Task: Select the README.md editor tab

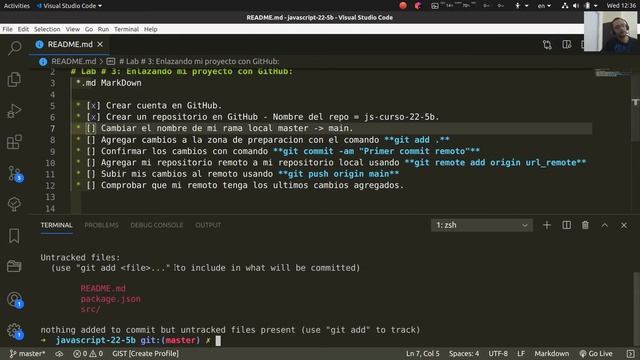Action: click(69, 44)
